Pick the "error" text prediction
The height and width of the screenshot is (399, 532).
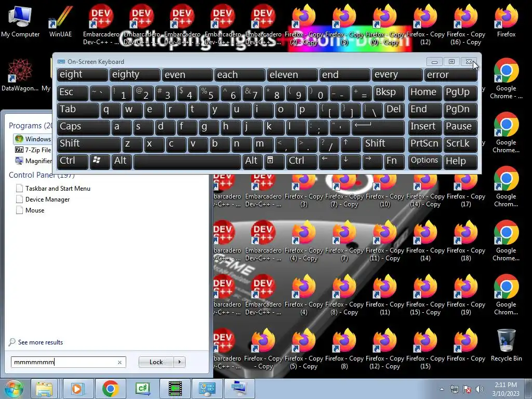451,75
